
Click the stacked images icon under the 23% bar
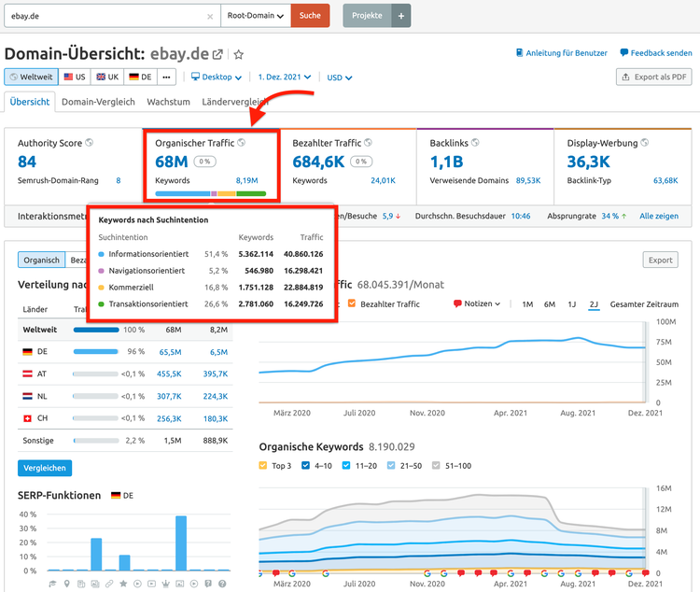coord(95,584)
